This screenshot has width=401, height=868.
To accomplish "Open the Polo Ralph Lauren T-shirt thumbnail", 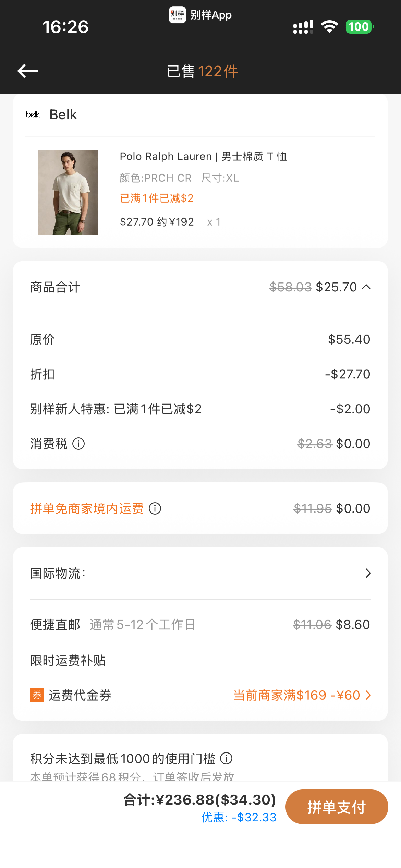I will click(x=68, y=192).
